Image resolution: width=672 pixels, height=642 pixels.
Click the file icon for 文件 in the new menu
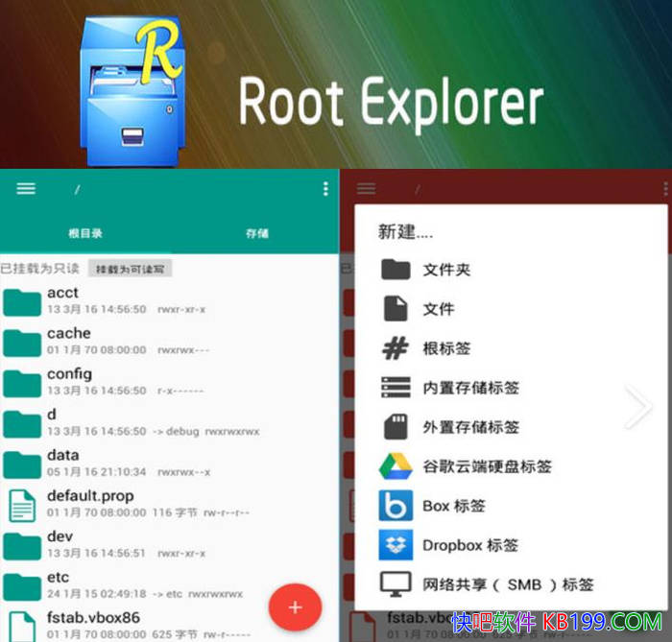point(396,308)
